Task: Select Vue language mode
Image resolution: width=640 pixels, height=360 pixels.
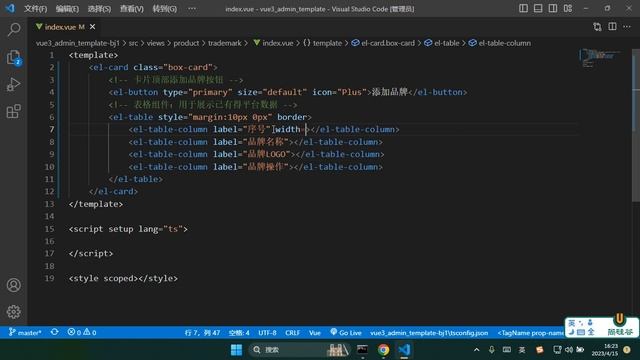Action: point(315,333)
